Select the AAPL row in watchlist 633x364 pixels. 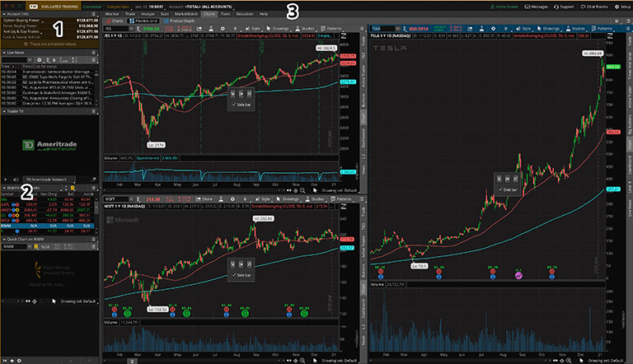pos(48,204)
